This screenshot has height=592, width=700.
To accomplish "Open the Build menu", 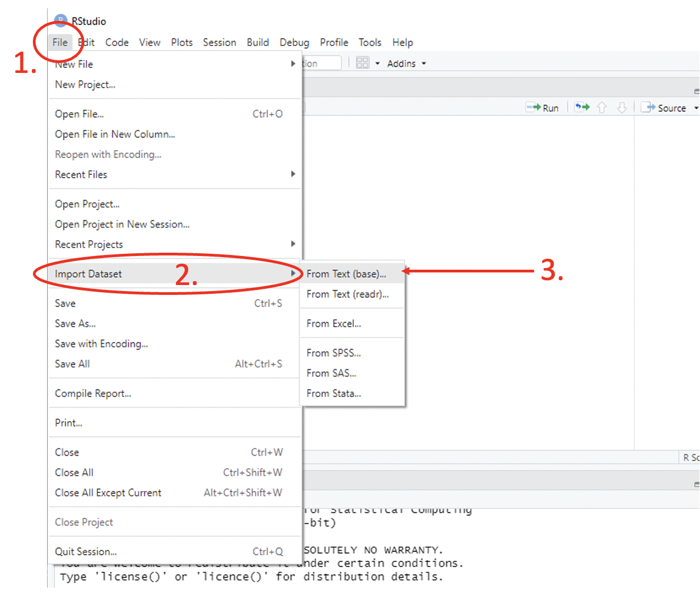I will [258, 42].
